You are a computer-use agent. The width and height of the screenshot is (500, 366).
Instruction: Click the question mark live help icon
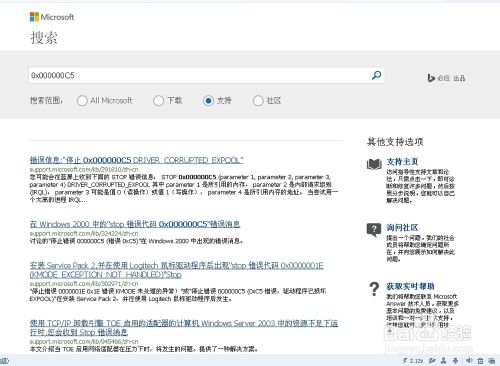click(x=374, y=289)
